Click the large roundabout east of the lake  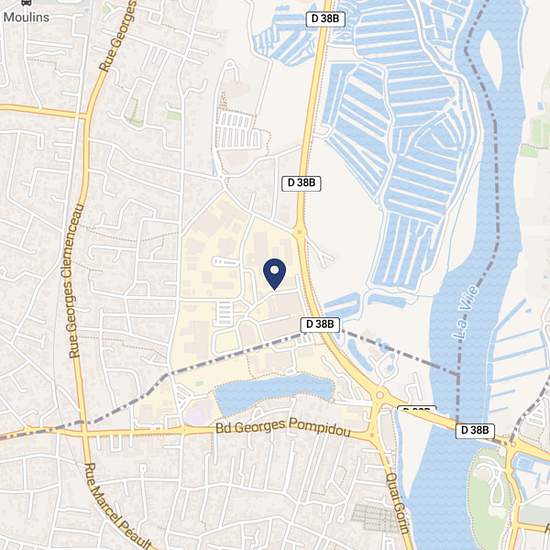pos(380,396)
